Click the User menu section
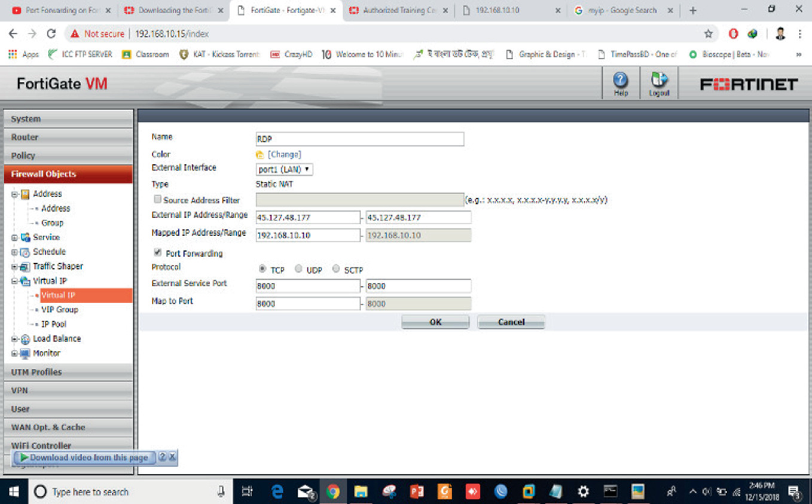The height and width of the screenshot is (504, 812). tap(68, 409)
